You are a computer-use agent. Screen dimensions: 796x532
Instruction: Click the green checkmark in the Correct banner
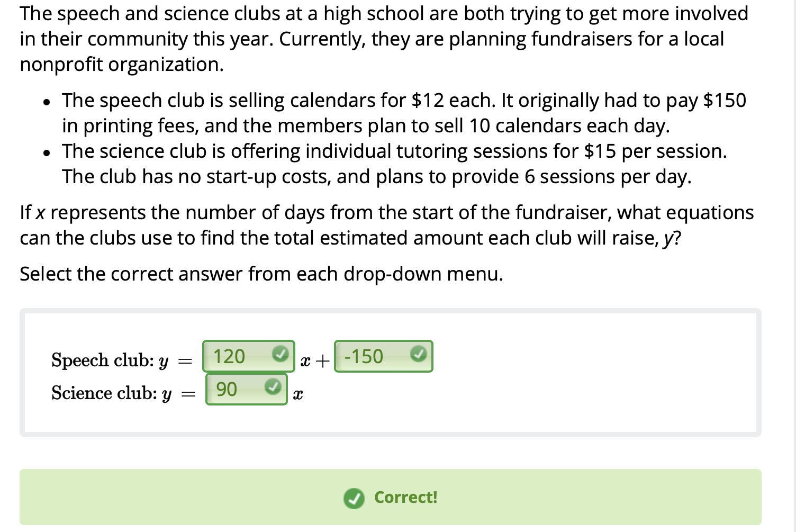(x=354, y=498)
